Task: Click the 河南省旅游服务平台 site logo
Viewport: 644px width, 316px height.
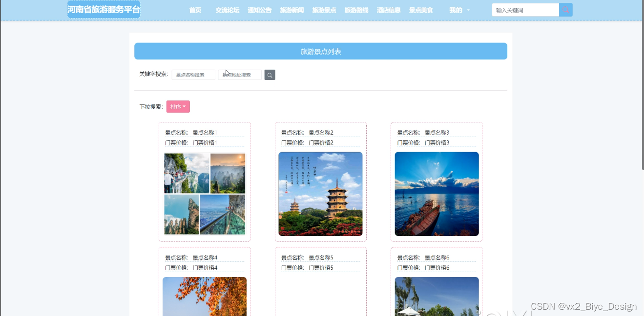Action: [104, 9]
